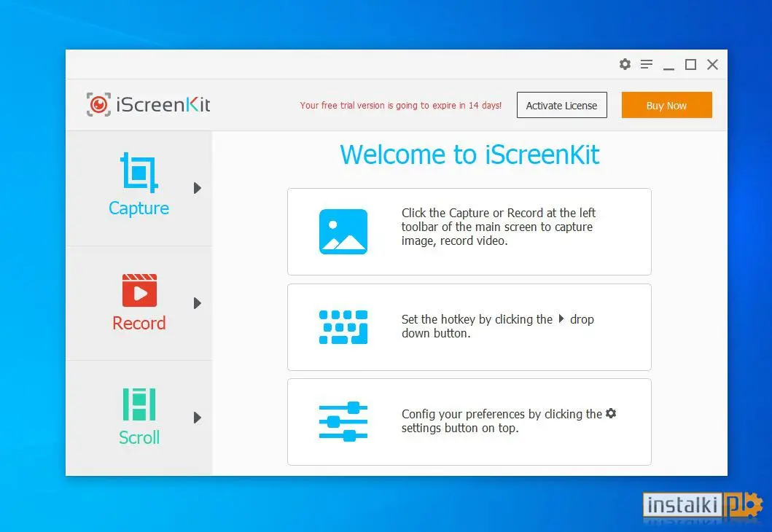Expand the Scroll dropdown arrow
This screenshot has height=532, width=772.
pyautogui.click(x=198, y=418)
